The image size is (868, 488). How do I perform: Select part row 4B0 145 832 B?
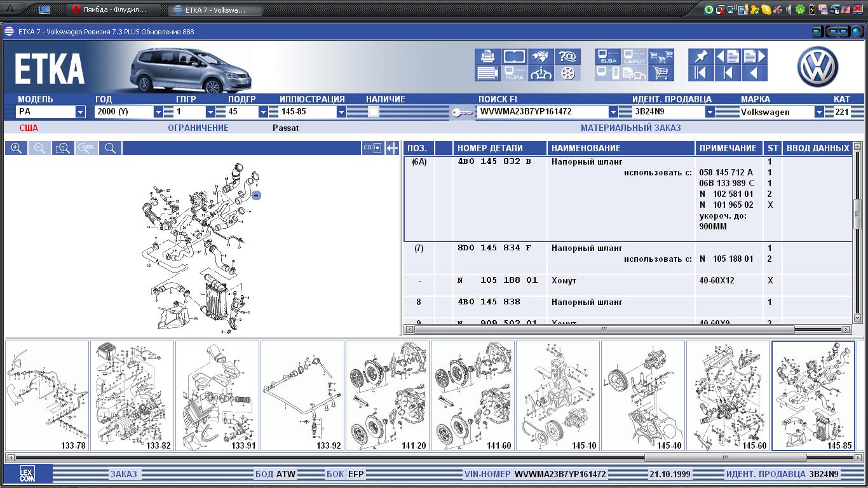click(x=628, y=198)
